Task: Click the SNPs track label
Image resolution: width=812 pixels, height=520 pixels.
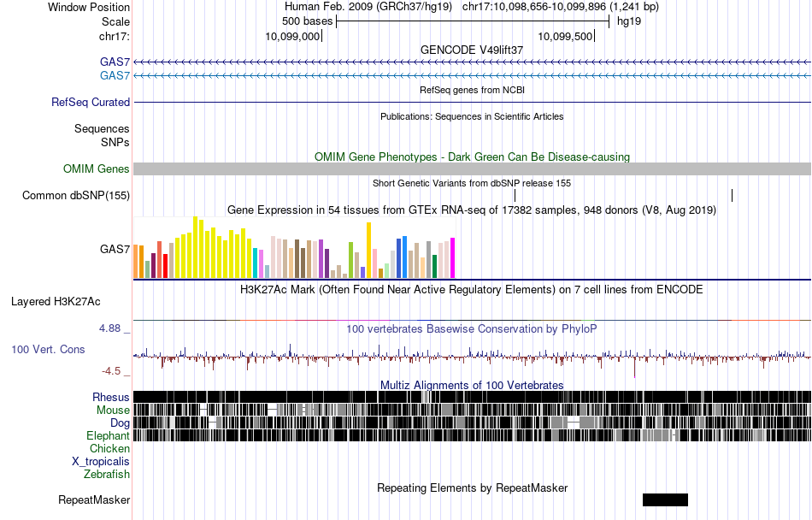Action: tap(115, 142)
